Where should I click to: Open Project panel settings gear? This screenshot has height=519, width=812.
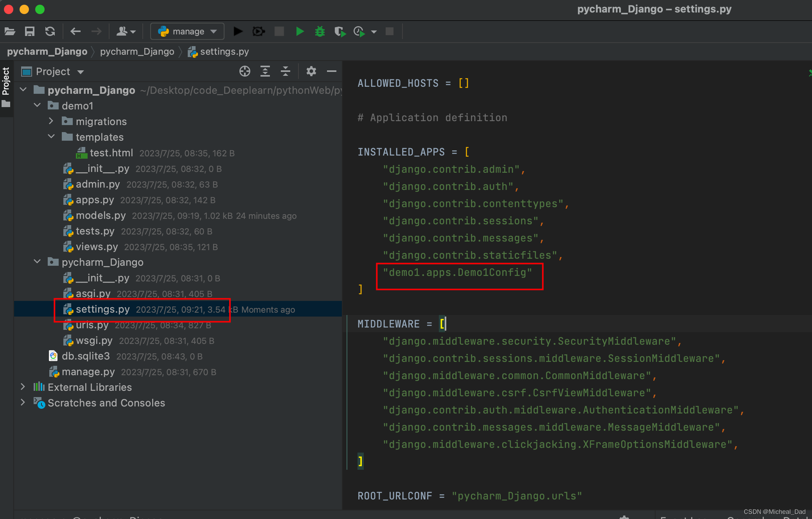coord(311,72)
